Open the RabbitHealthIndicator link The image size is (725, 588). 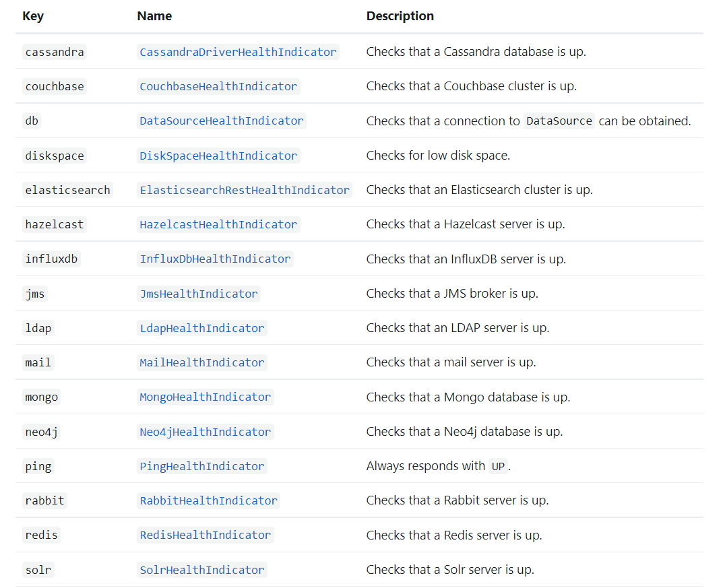click(x=208, y=500)
